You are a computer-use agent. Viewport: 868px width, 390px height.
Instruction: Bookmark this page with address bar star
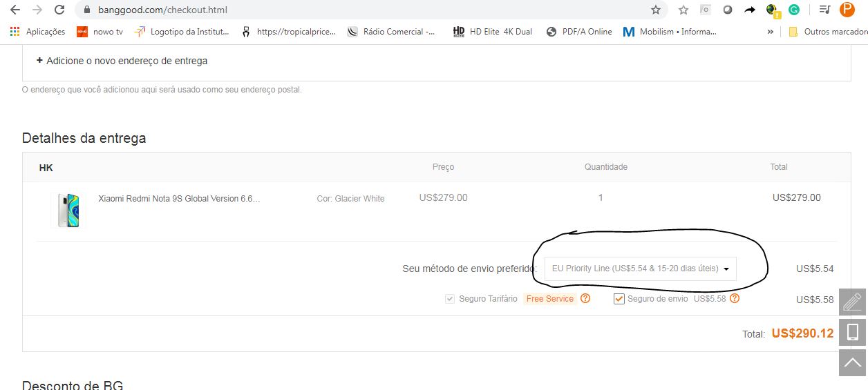coord(656,10)
